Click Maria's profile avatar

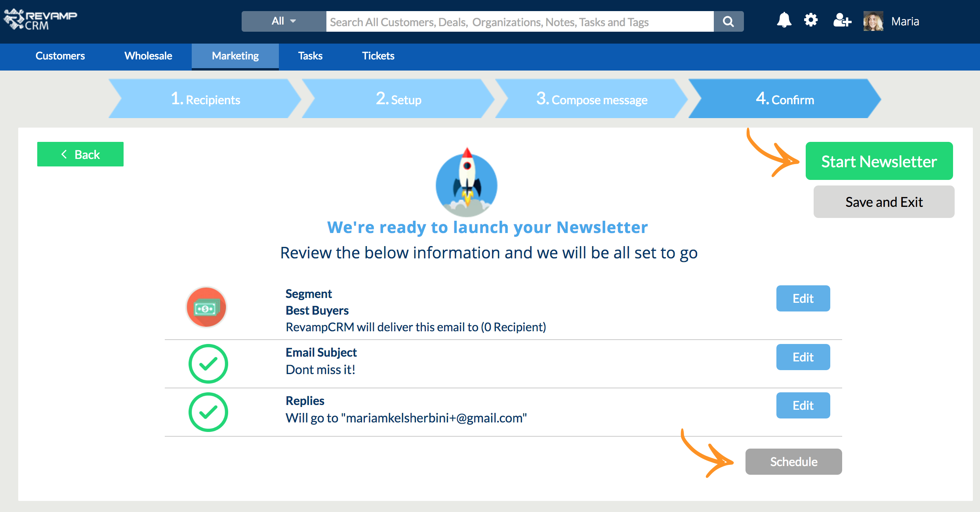(873, 21)
